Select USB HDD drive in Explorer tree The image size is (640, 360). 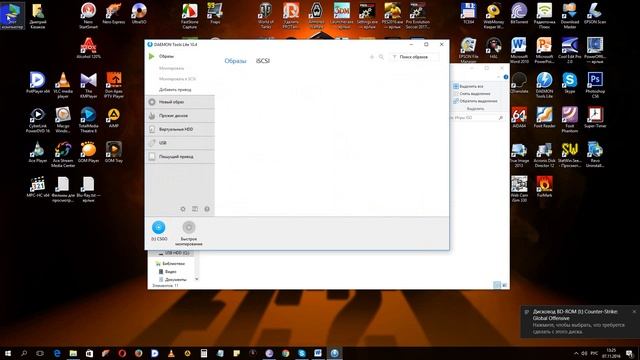point(174,253)
